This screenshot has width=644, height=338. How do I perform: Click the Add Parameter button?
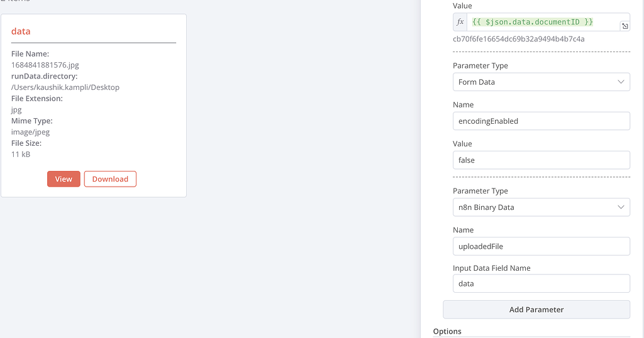pyautogui.click(x=536, y=310)
